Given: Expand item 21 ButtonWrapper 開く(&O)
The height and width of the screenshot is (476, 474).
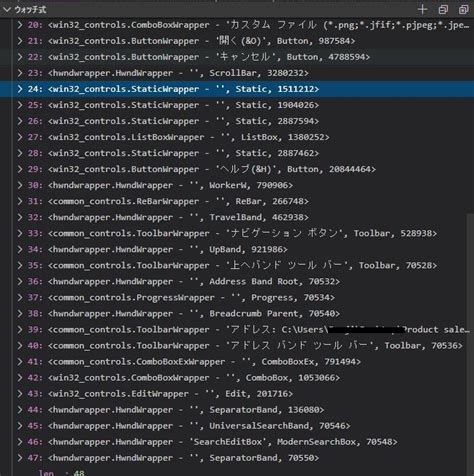Looking at the screenshot, I should [x=20, y=41].
